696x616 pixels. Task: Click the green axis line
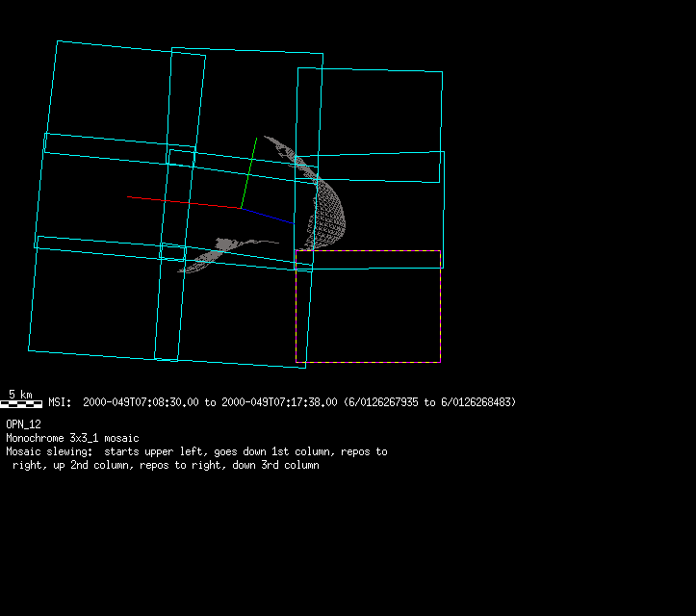[x=248, y=171]
